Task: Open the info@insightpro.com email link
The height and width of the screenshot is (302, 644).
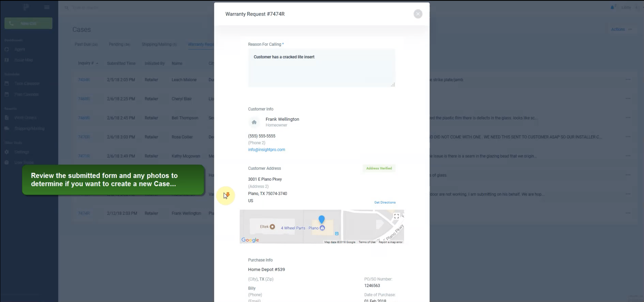Action: [266, 150]
